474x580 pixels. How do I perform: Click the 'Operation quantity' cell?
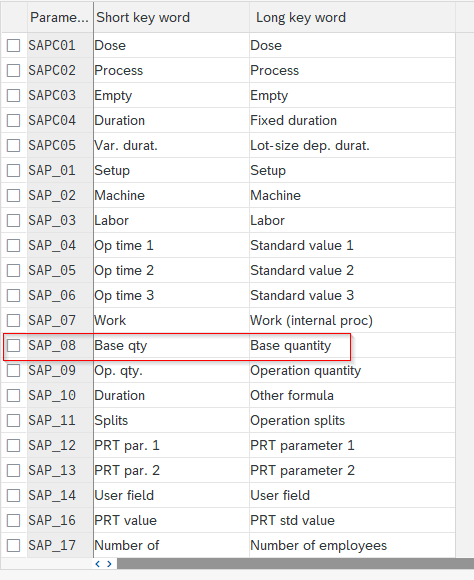coord(352,370)
